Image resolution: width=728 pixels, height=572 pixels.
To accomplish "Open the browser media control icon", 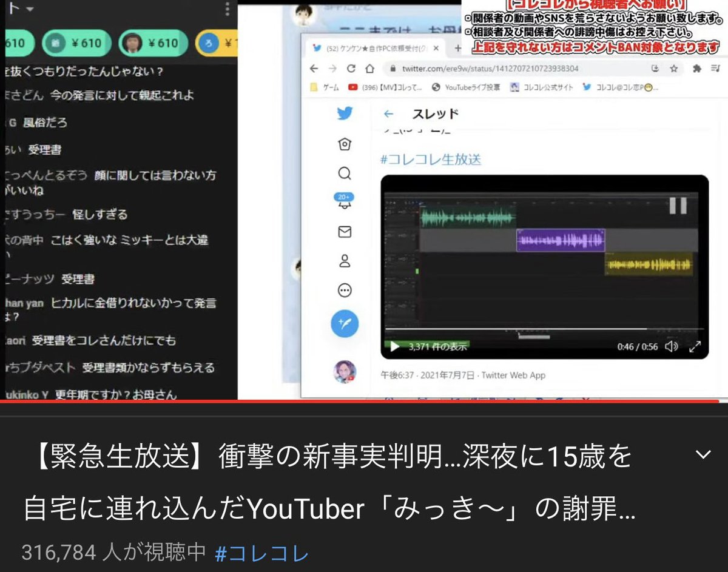I will coord(716,69).
